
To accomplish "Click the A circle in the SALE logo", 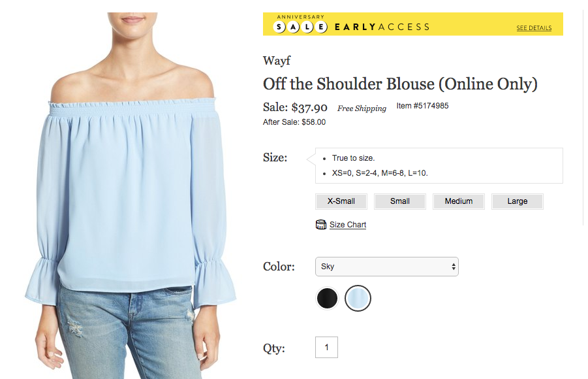I will [x=293, y=27].
